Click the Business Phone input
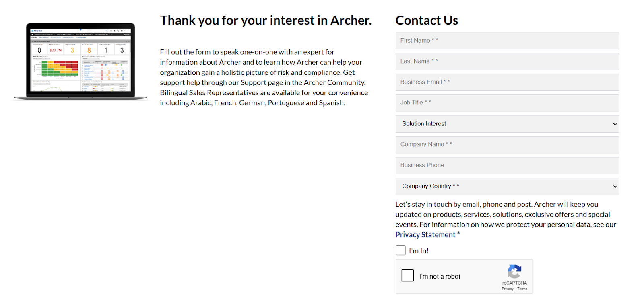The height and width of the screenshot is (295, 644). coord(507,165)
